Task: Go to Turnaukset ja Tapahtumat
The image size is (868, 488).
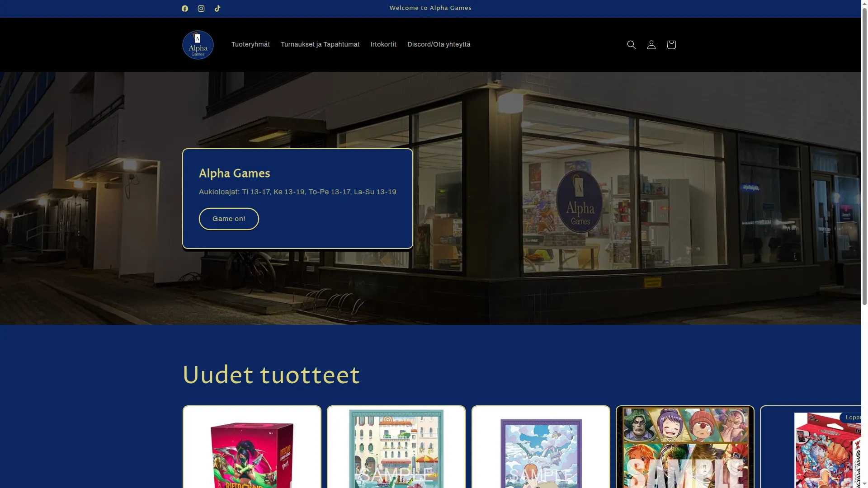Action: 320,44
